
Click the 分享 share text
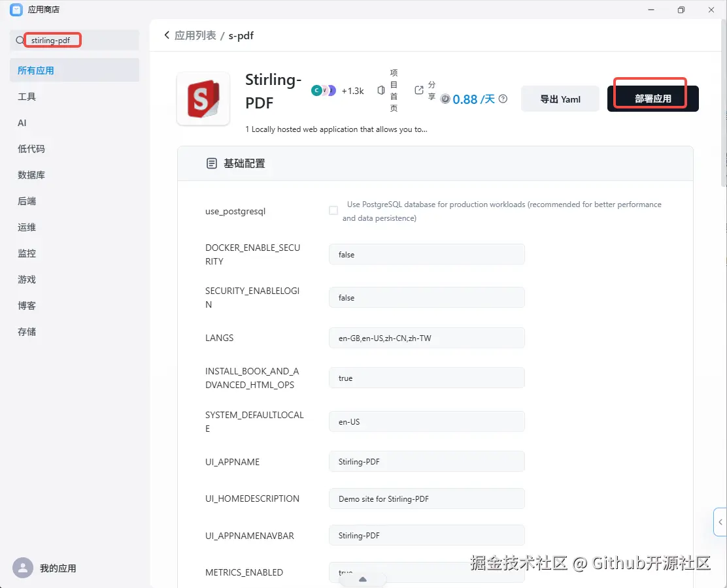pos(431,90)
